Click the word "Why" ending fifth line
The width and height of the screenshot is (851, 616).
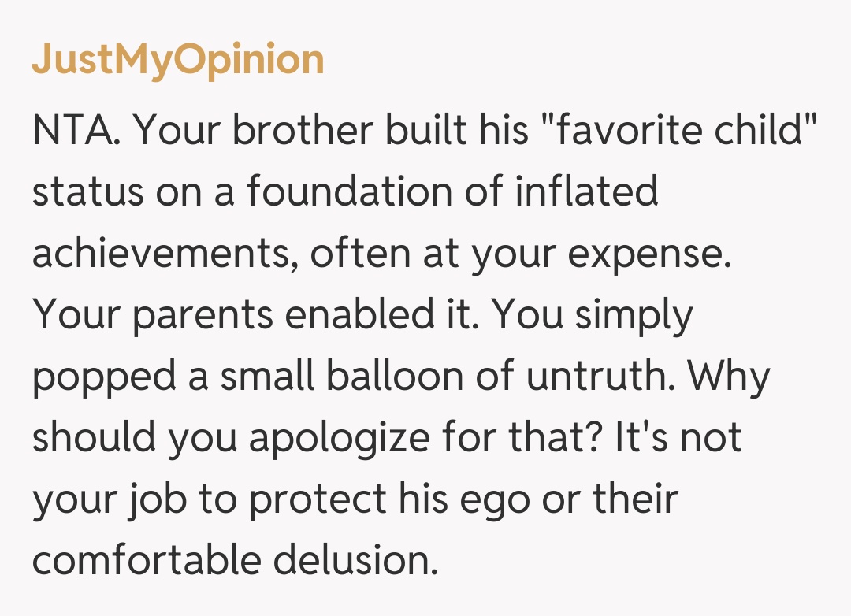(x=729, y=377)
